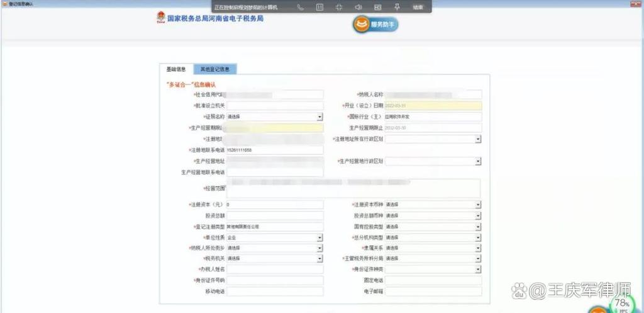The height and width of the screenshot is (313, 644).
Task: Open the 国有控股类型 dropdown
Action: tap(433, 227)
